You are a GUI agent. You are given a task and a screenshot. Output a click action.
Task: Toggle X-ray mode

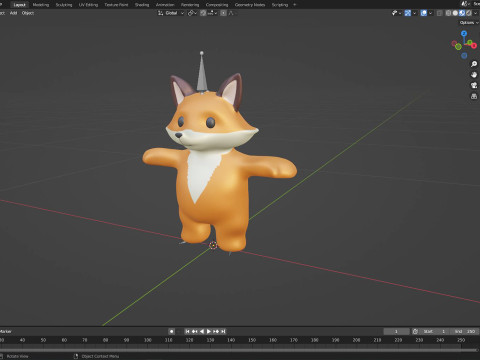coord(439,13)
